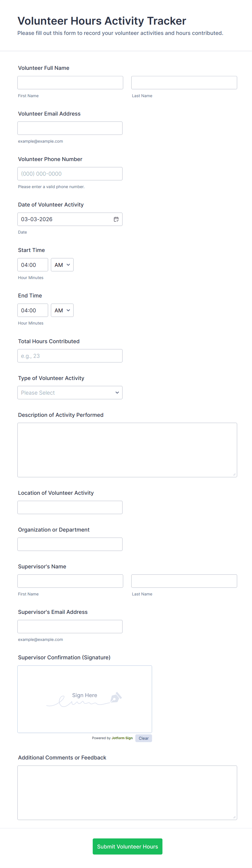Image resolution: width=252 pixels, height=868 pixels.
Task: Select the Volunteer Email Address field
Action: tap(70, 128)
